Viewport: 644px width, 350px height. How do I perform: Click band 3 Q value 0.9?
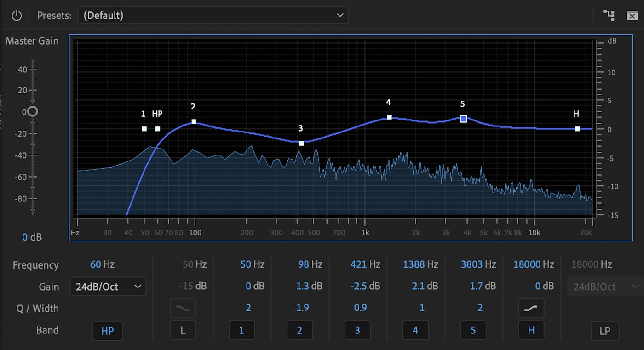(361, 308)
